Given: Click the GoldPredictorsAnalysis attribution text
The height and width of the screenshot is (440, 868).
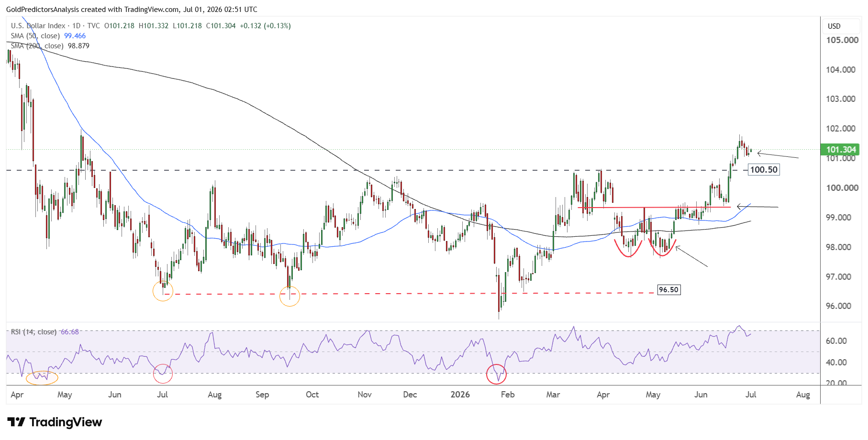Looking at the screenshot, I should tap(132, 10).
